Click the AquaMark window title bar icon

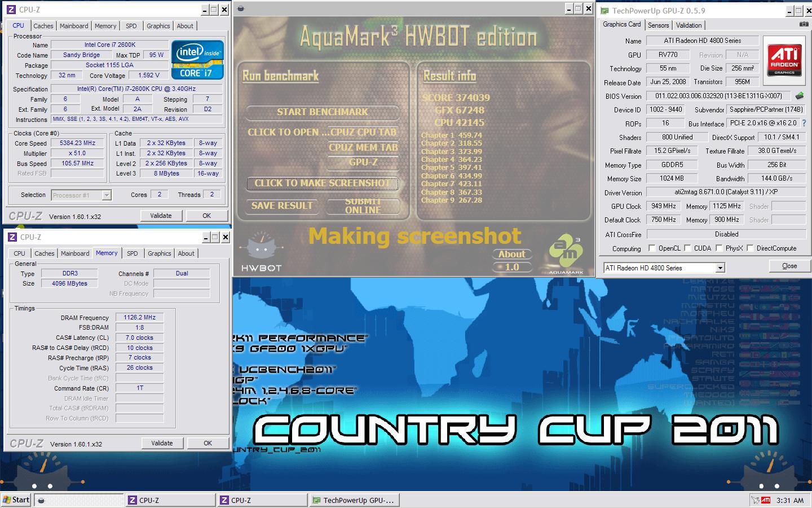[x=241, y=8]
